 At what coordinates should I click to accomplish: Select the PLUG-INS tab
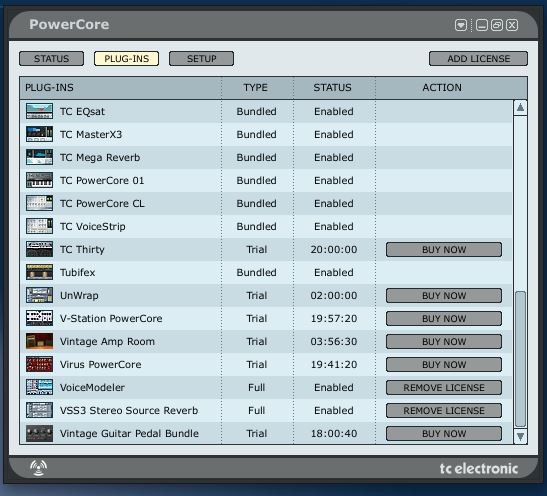coord(127,59)
